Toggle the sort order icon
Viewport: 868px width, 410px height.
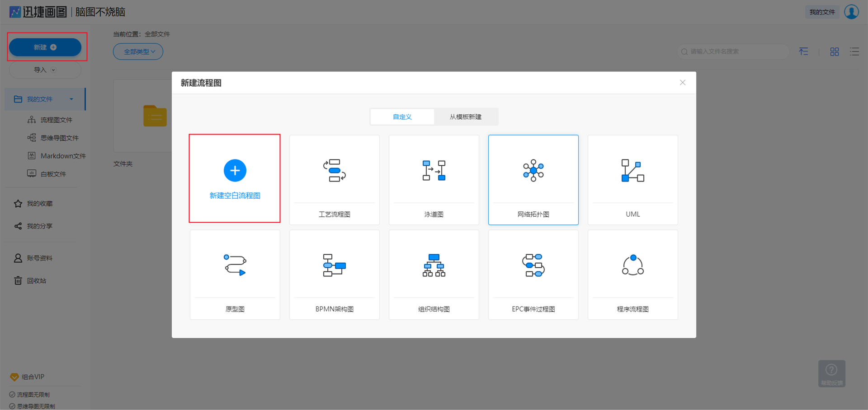coord(803,52)
